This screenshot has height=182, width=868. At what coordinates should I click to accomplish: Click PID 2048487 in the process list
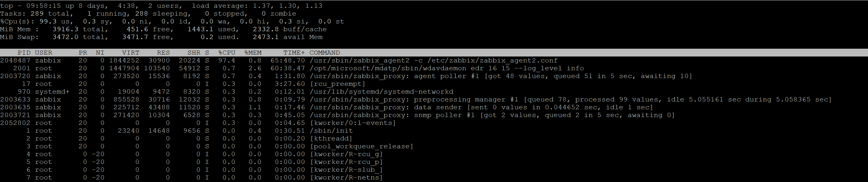15,61
